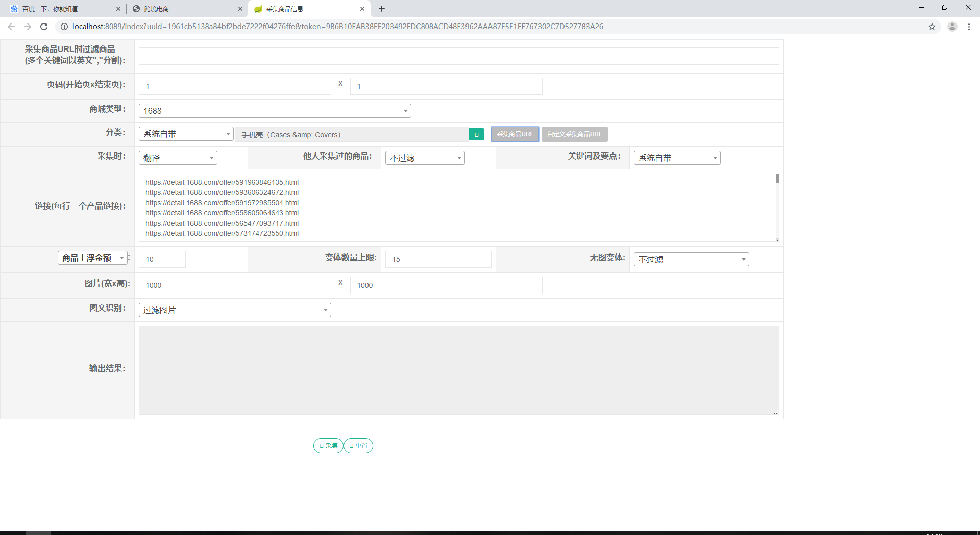
Task: Click the 采集商品URL button
Action: tap(514, 134)
